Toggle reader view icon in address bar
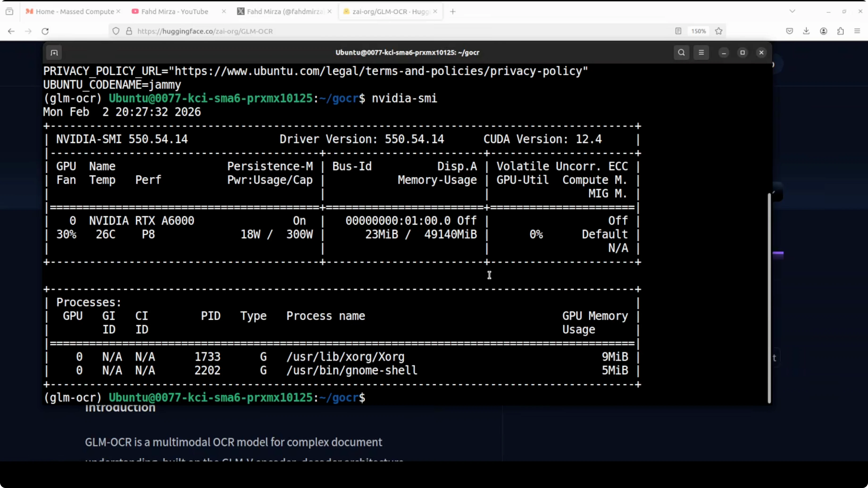Image resolution: width=868 pixels, height=488 pixels. 678,31
